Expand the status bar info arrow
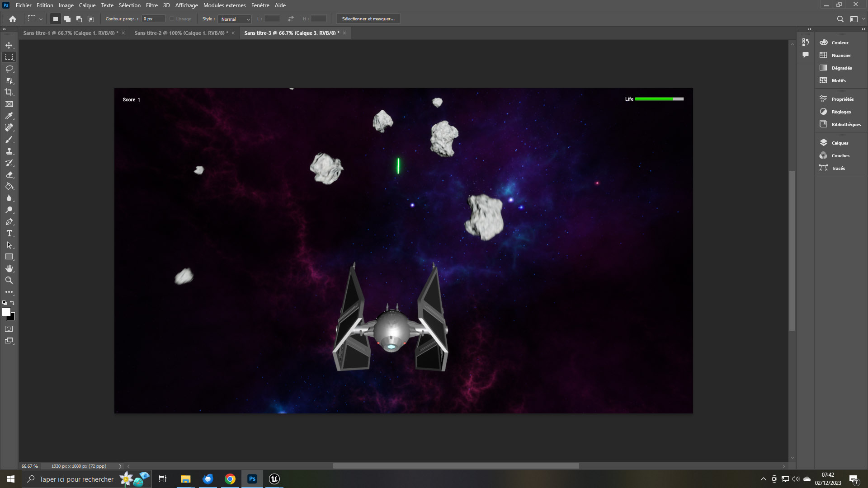 tap(120, 466)
